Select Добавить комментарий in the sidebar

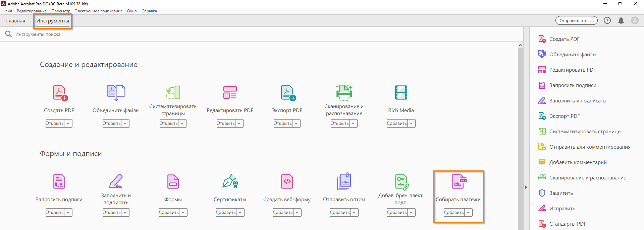pos(573,162)
